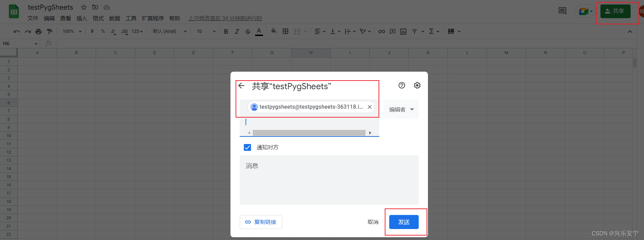Toggle italic formatting
Viewport: 644px width, 240px height.
coord(237,32)
